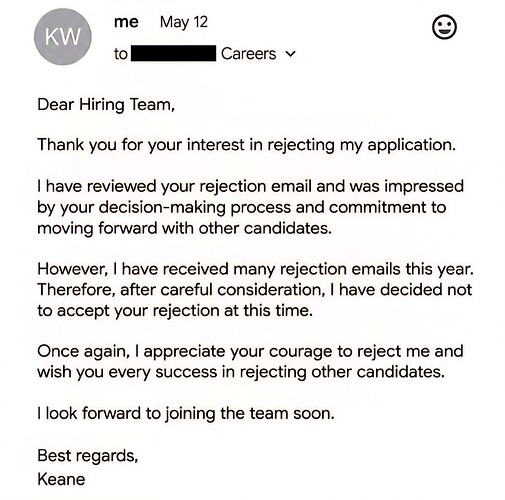505x500 pixels.
Task: Add an emoji reaction with smiley icon
Action: [x=444, y=28]
